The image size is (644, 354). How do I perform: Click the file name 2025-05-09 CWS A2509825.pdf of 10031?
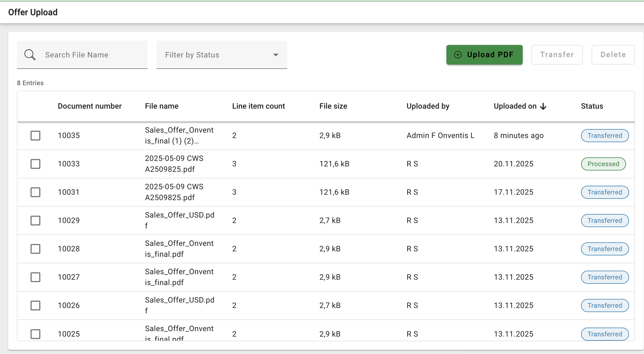tap(174, 192)
